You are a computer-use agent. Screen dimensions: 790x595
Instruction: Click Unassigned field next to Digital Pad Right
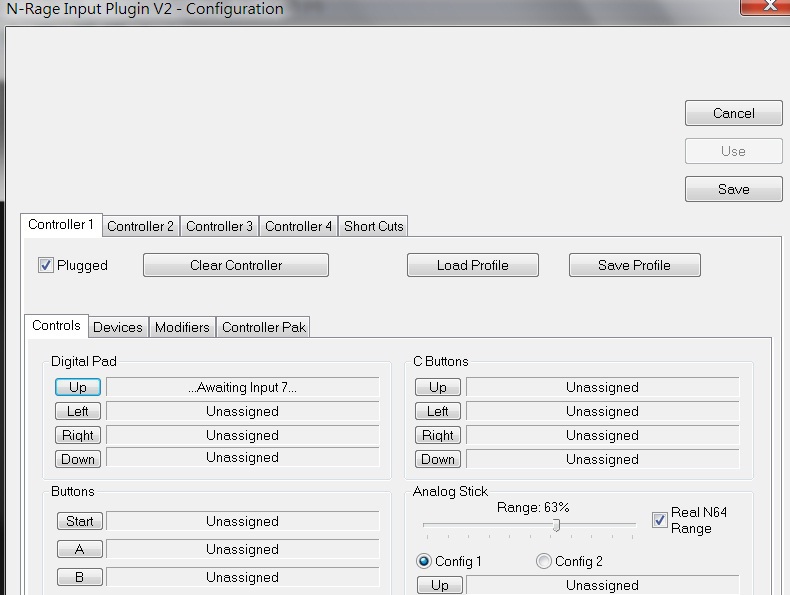click(243, 435)
